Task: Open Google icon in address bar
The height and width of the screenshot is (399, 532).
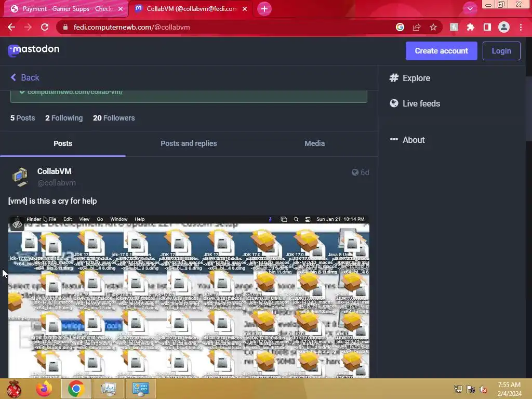Action: click(400, 27)
